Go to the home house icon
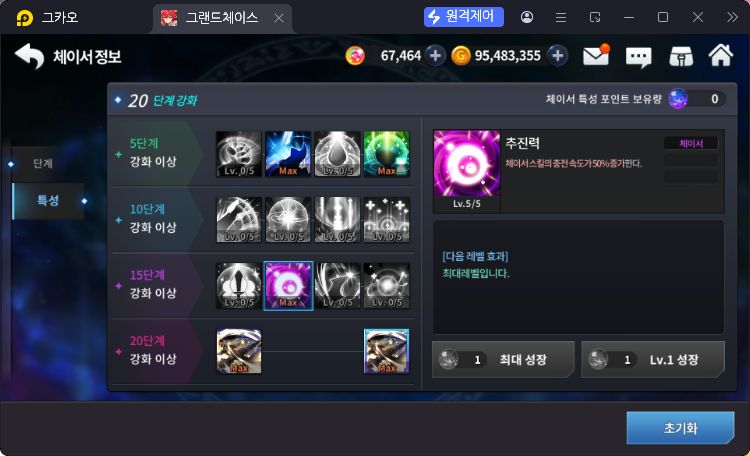Viewport: 750px width, 456px height. [721, 55]
